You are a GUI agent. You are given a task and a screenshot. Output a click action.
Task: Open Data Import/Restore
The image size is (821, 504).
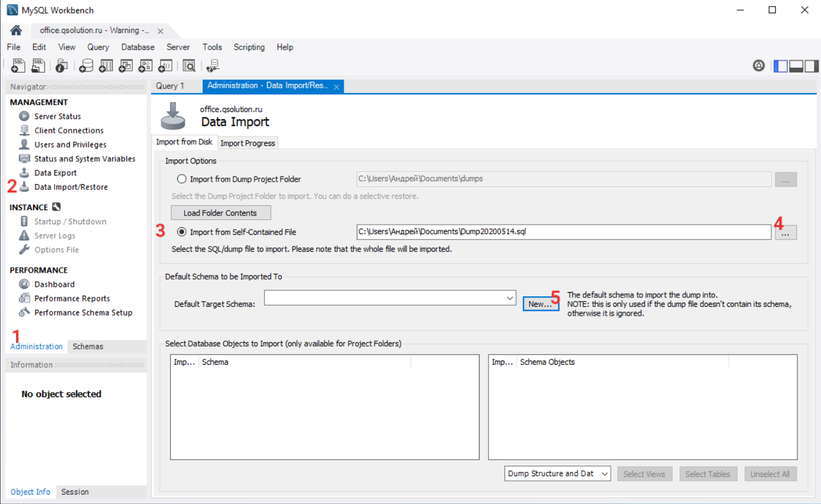[x=71, y=187]
